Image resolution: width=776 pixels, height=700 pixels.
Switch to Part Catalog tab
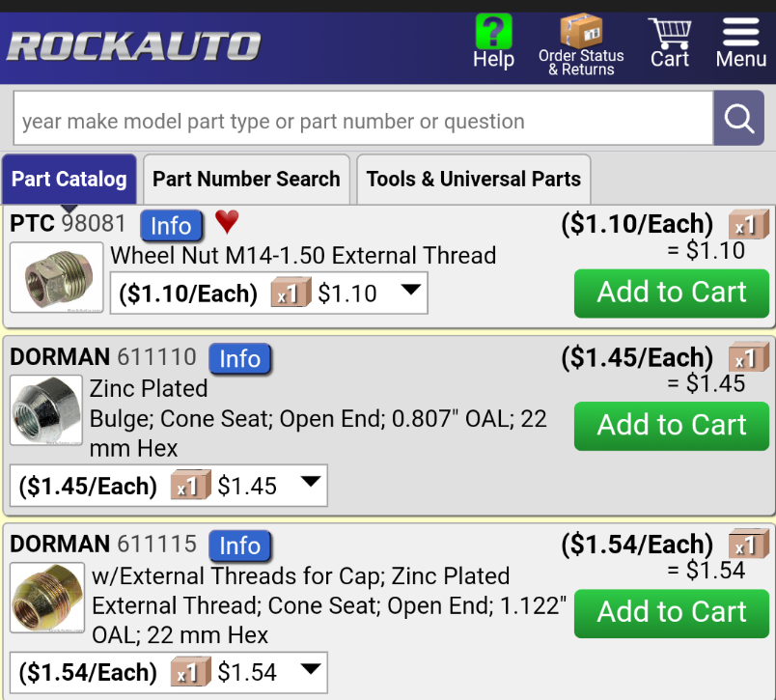69,180
